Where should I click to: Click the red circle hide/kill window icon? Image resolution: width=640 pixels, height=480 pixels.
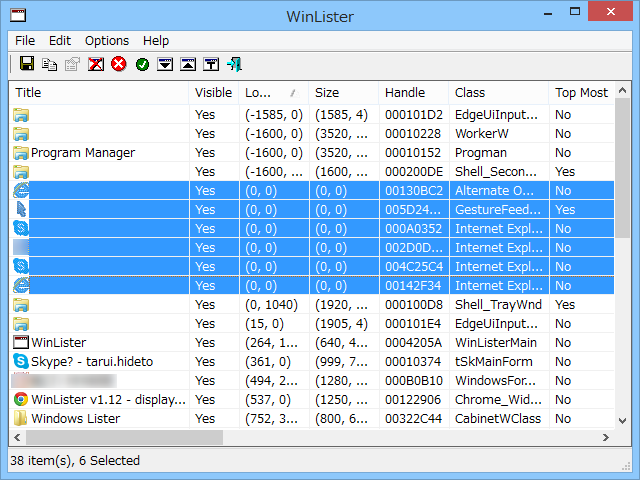[119, 64]
